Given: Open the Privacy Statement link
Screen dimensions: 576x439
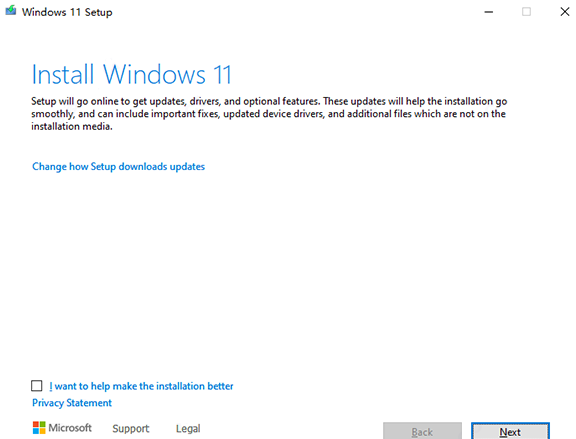Looking at the screenshot, I should coord(72,403).
